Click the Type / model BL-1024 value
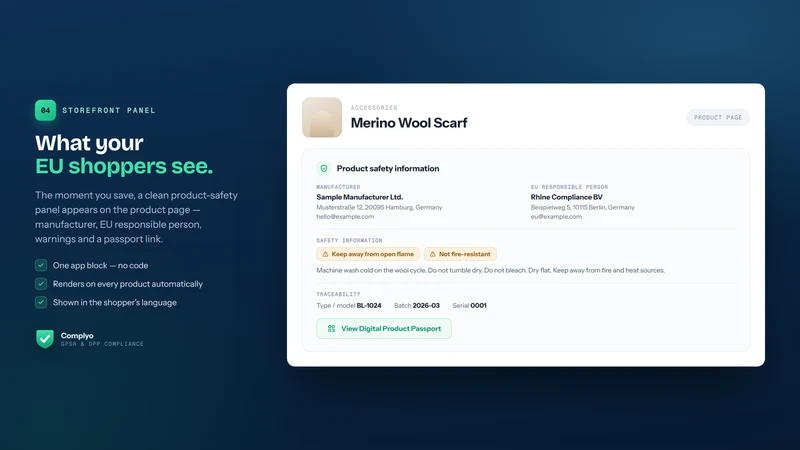Screen dimensions: 800x450 [349, 306]
